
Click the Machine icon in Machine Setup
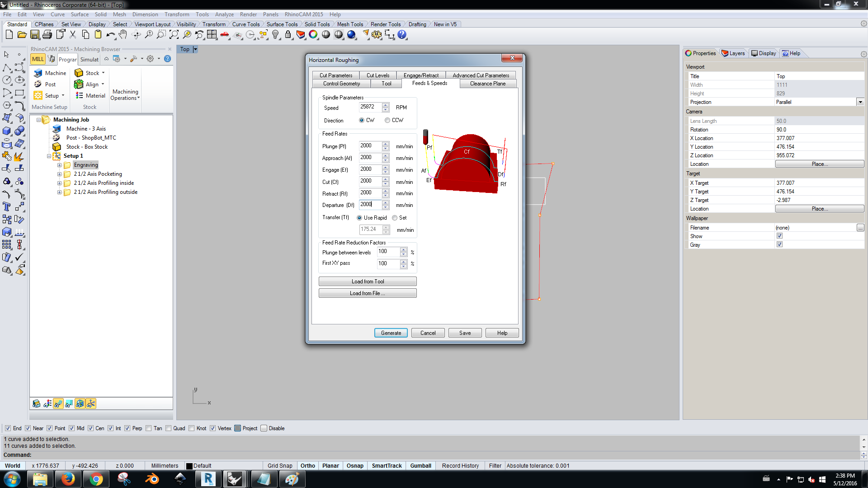tap(38, 73)
